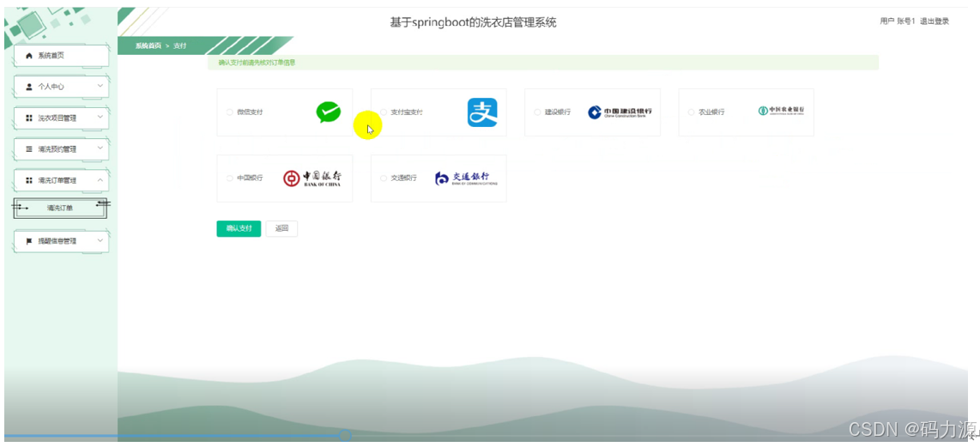Click the 确认支付前请先核对订单信息 notice text
The image size is (980, 447).
(257, 63)
